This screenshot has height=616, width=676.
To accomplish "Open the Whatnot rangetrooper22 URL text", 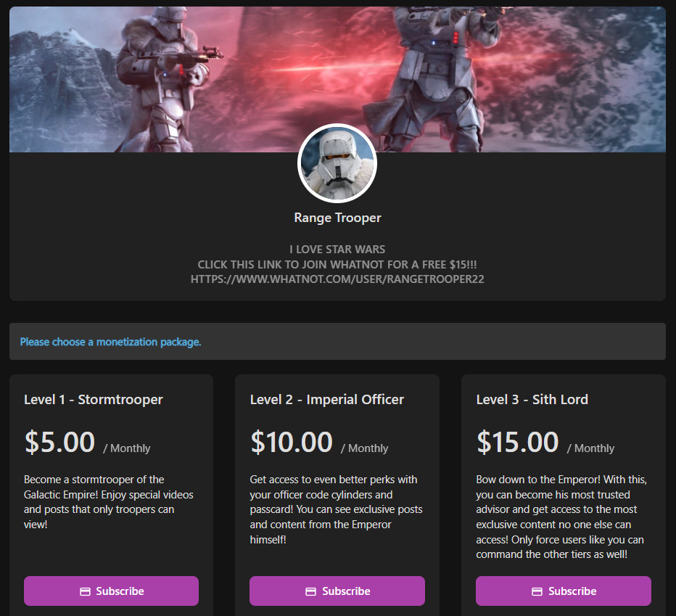I will (x=337, y=279).
